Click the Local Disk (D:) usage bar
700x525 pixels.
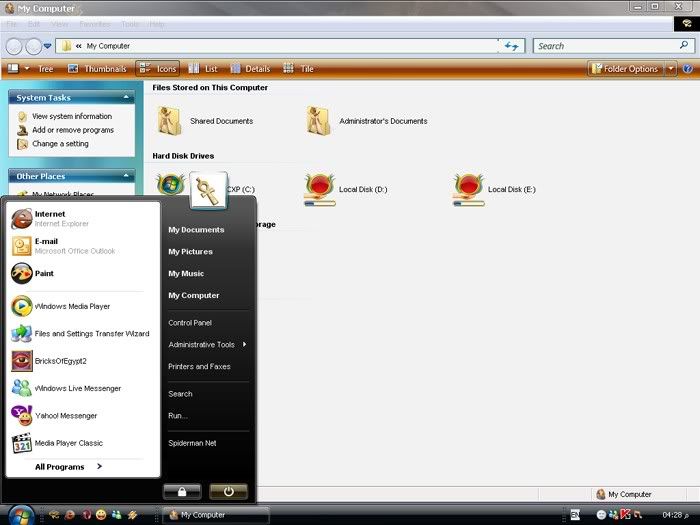pyautogui.click(x=320, y=204)
